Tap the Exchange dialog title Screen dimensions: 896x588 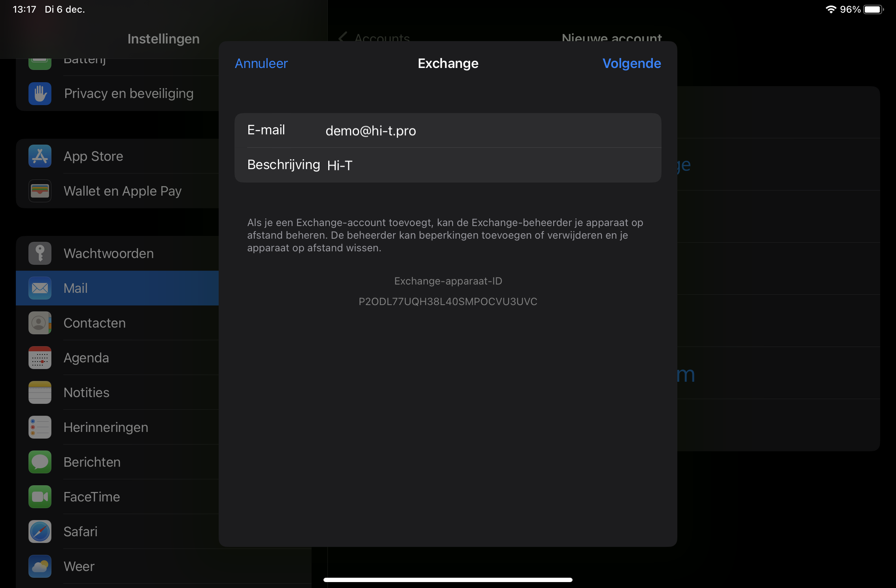tap(448, 63)
